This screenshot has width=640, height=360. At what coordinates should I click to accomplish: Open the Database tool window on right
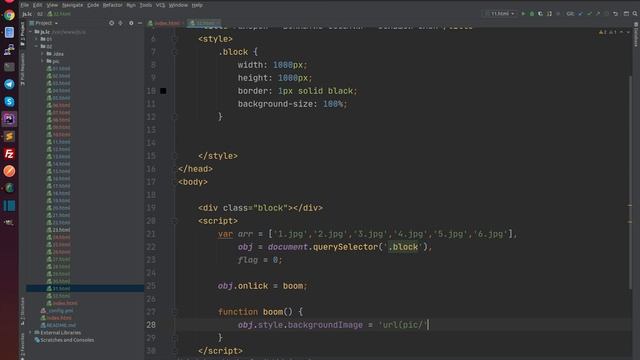(x=636, y=35)
